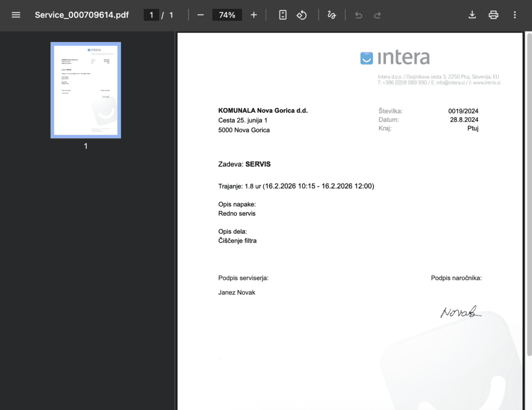Click the page number input field
This screenshot has height=410, width=532.
(x=152, y=15)
